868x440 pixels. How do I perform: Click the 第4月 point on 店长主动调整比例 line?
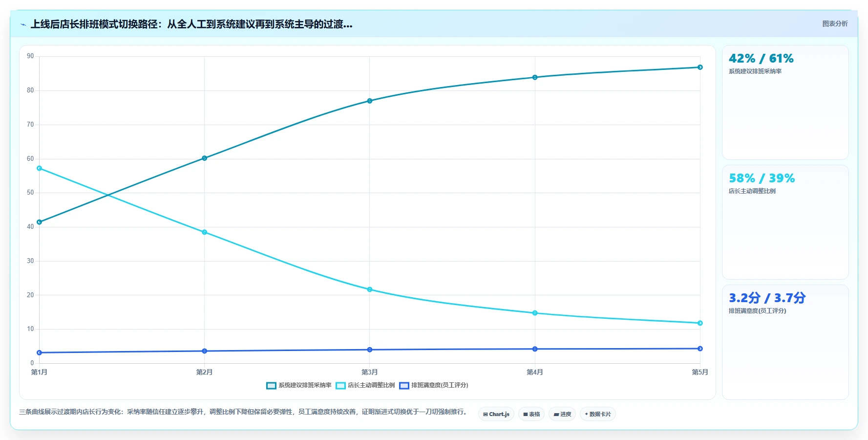tap(535, 313)
